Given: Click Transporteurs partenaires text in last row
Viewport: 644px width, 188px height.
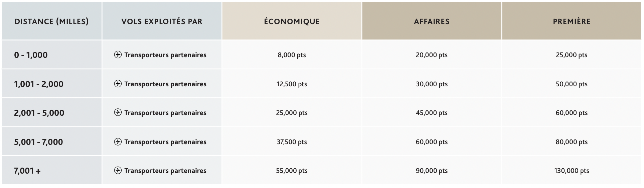Looking at the screenshot, I should [x=165, y=171].
